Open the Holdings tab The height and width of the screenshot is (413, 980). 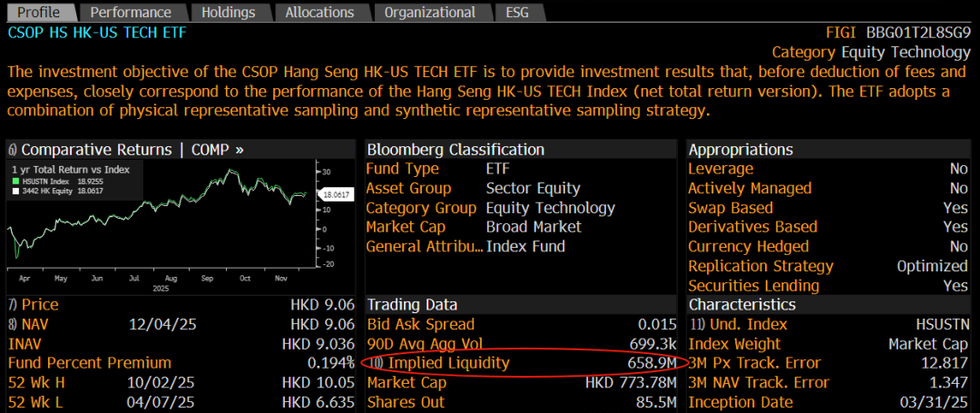tap(228, 12)
